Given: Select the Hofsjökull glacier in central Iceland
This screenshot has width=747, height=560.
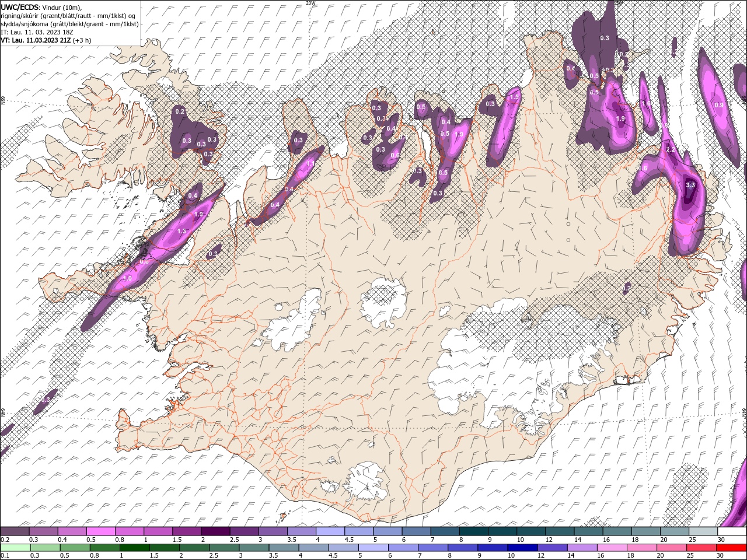Looking at the screenshot, I should pyautogui.click(x=383, y=302).
